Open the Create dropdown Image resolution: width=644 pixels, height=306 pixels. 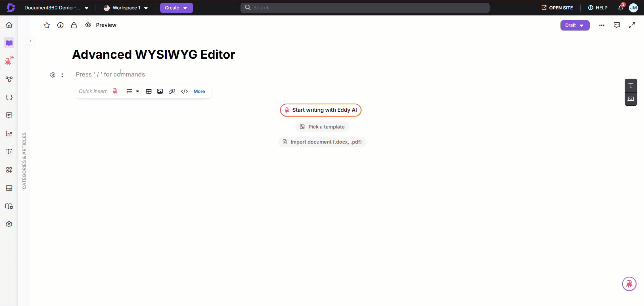click(176, 8)
